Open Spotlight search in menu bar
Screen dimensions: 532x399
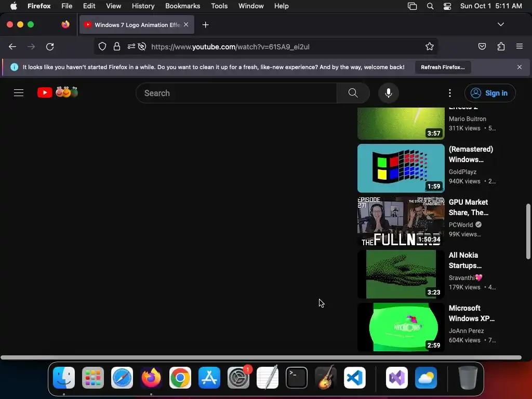click(x=430, y=6)
